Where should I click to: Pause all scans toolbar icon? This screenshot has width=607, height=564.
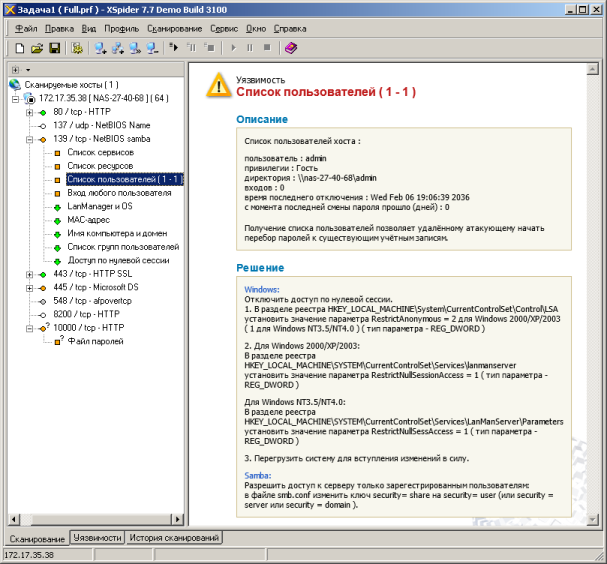(x=250, y=48)
